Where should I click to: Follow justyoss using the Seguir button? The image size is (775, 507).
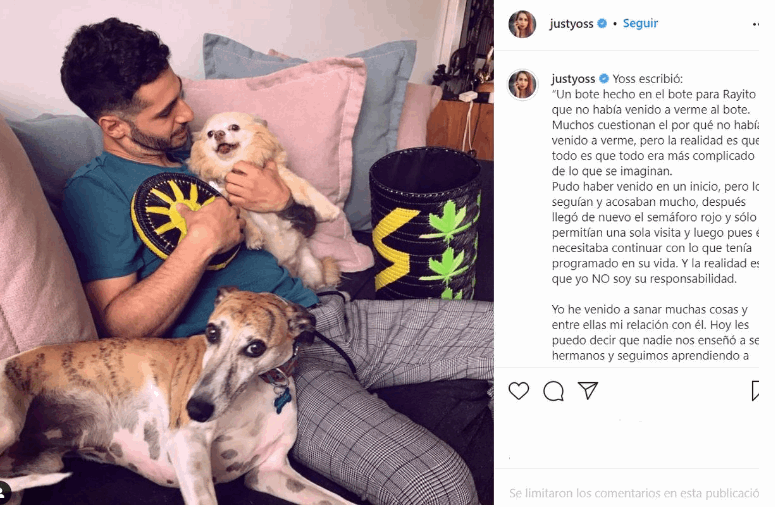click(x=640, y=23)
